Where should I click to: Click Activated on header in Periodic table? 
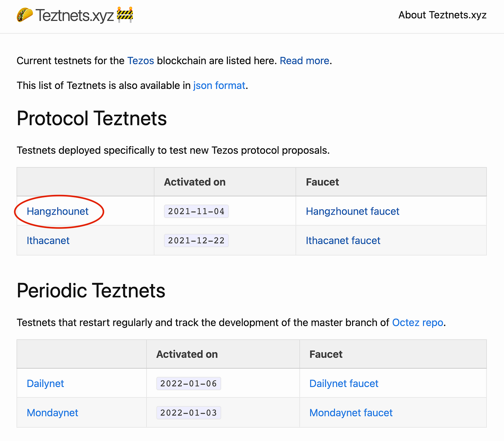pos(187,354)
